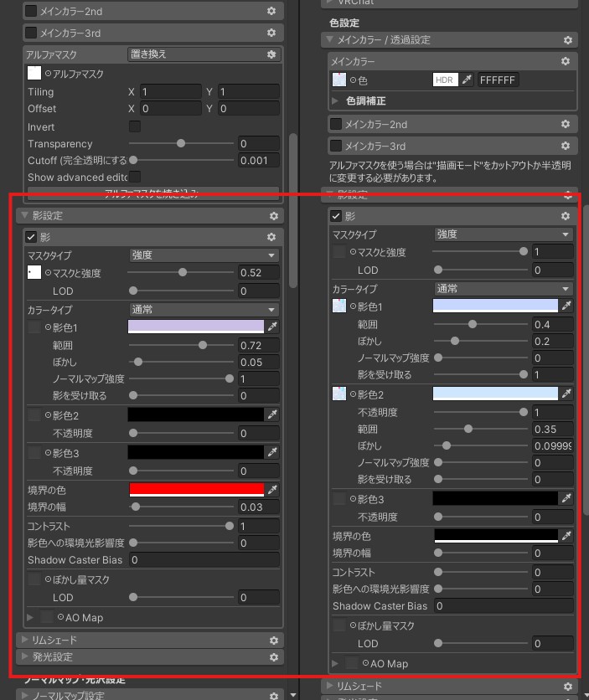Toggle the Invert checkbox

[x=135, y=126]
